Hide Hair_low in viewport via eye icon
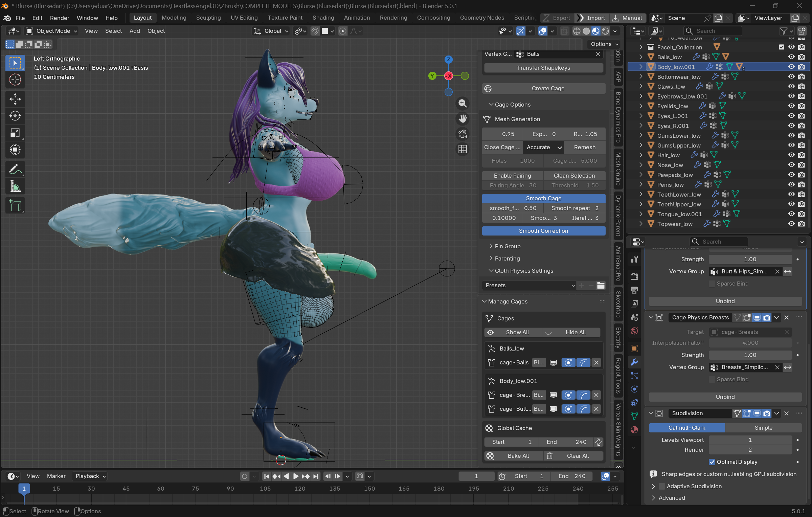Viewport: 812px width, 517px height. (791, 155)
